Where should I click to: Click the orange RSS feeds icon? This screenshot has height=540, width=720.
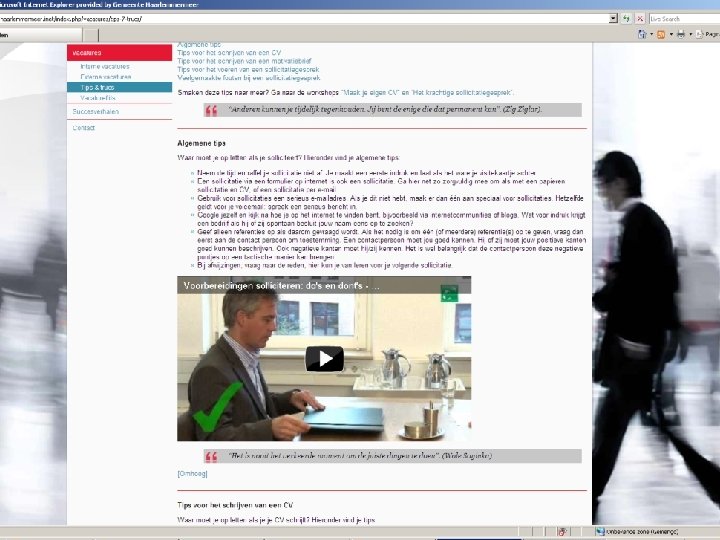point(661,34)
